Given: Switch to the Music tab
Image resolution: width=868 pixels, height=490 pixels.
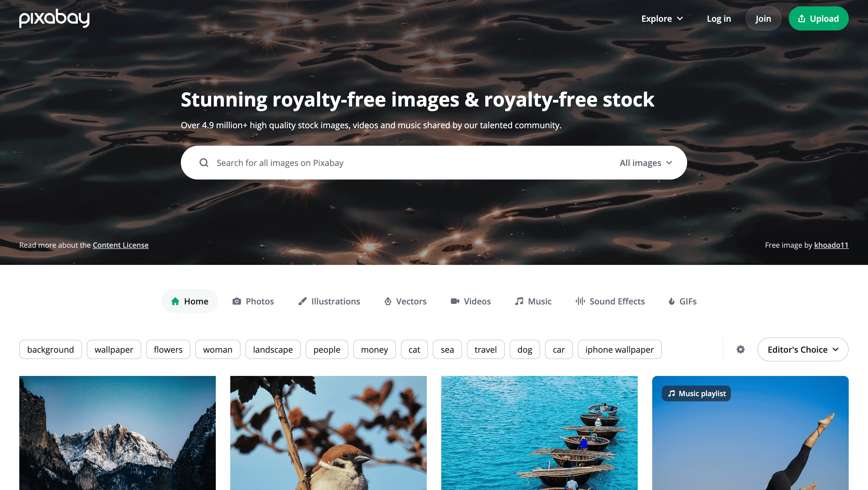Looking at the screenshot, I should pyautogui.click(x=533, y=301).
